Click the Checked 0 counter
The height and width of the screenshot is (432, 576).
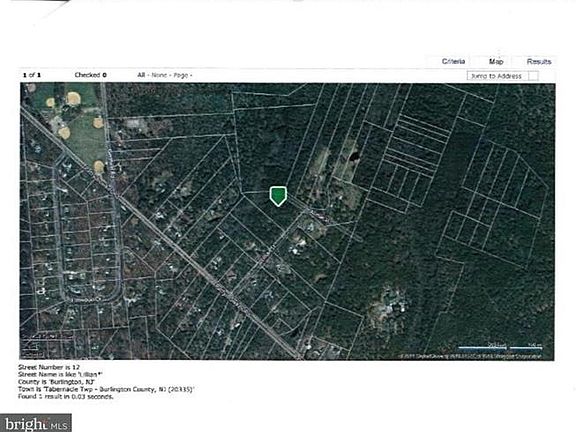(90, 75)
